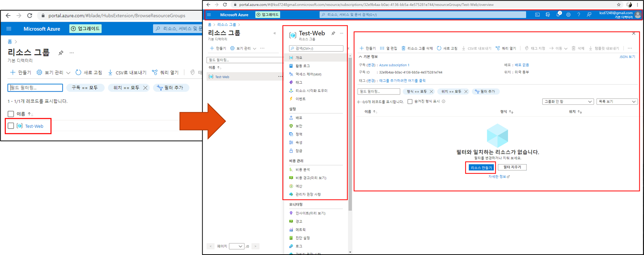Check the select-all 이름 checkbox in left window
644x255 pixels.
tap(11, 114)
